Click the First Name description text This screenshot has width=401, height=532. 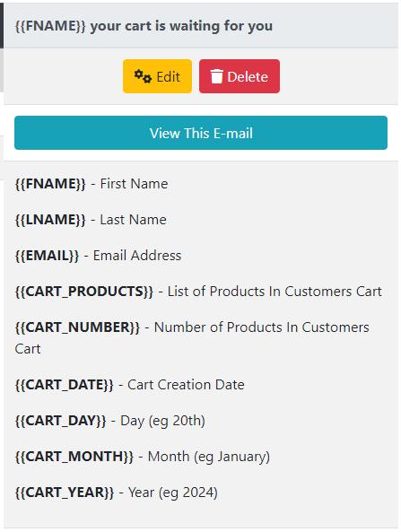(x=134, y=184)
